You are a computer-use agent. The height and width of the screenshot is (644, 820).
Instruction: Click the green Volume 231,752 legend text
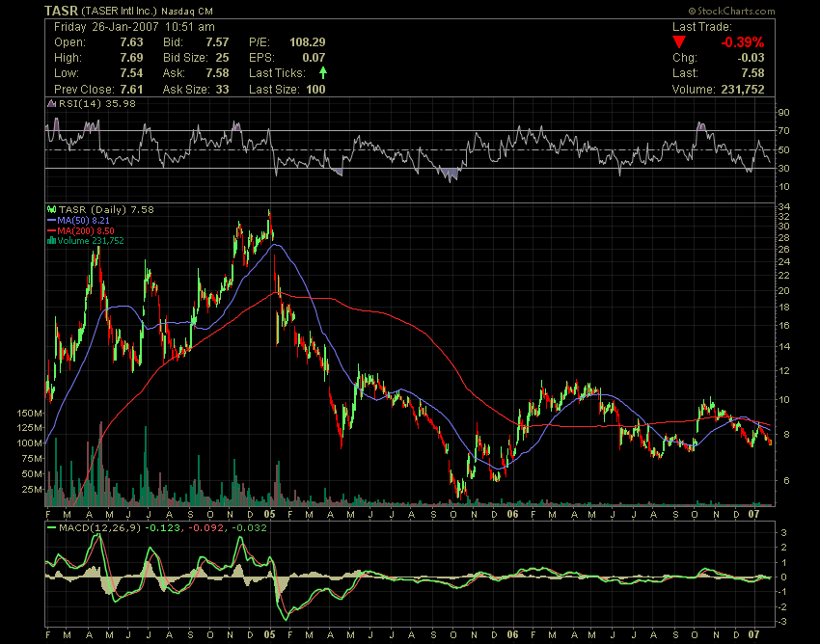point(91,240)
